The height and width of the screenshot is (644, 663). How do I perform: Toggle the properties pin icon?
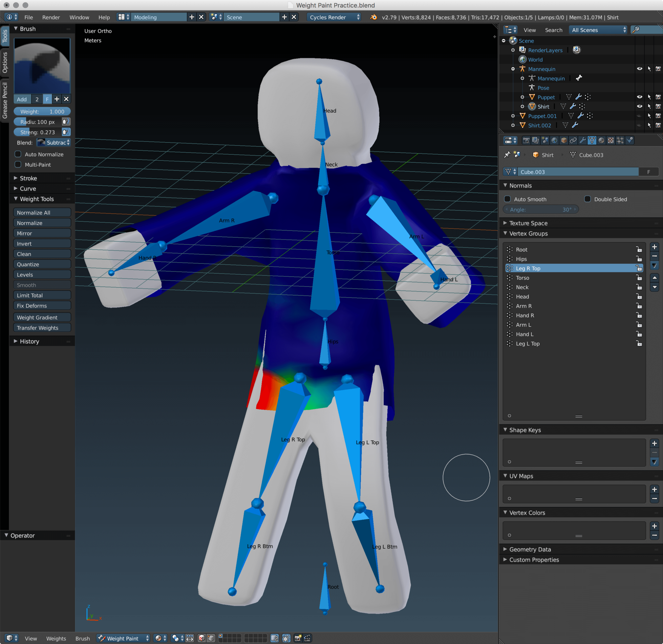[507, 155]
